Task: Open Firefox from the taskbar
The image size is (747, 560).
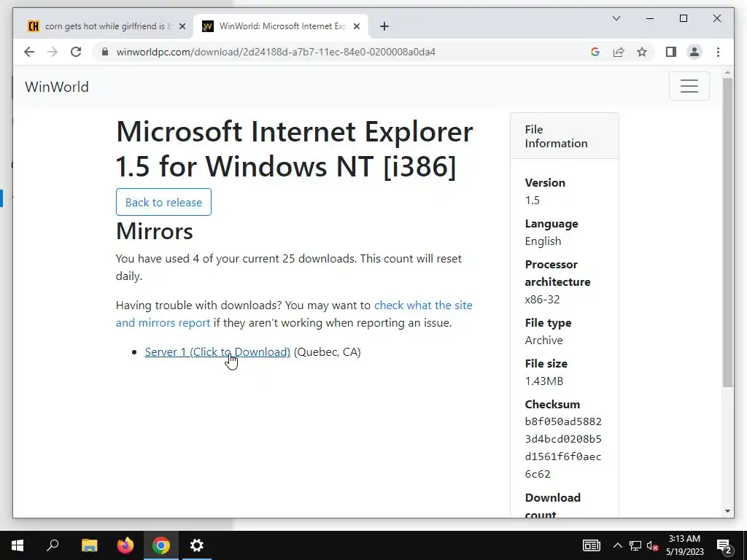Action: coord(125,545)
